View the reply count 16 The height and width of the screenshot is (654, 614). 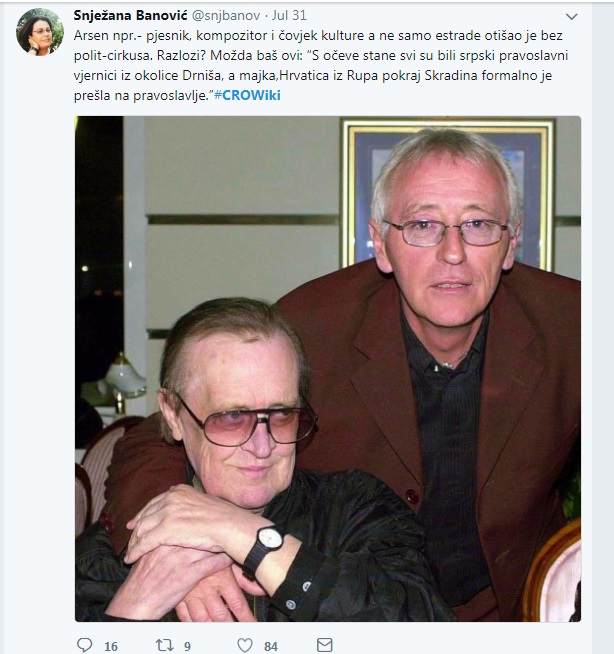point(111,646)
